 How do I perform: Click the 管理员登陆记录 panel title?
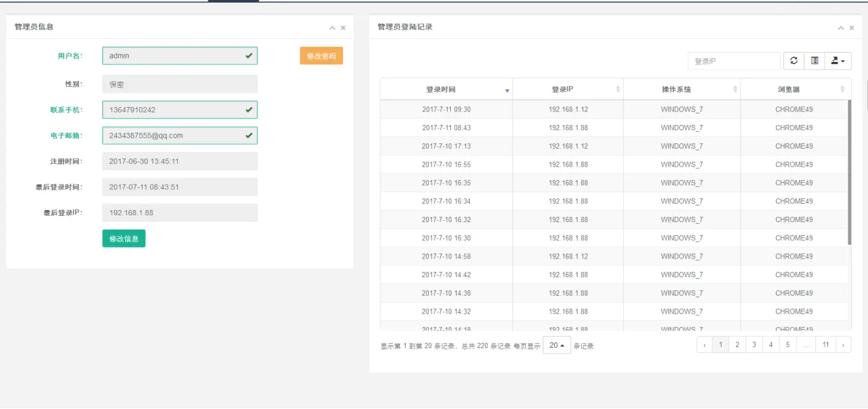[405, 27]
